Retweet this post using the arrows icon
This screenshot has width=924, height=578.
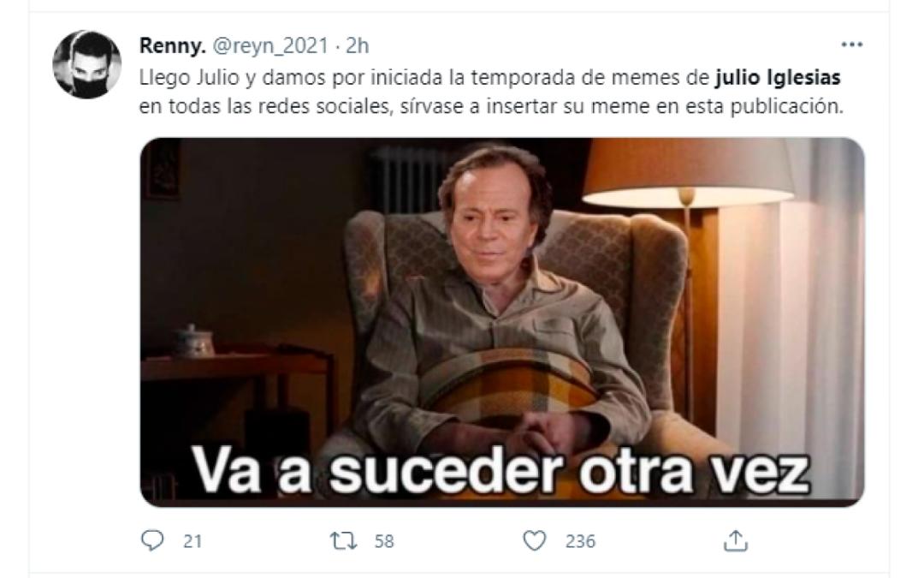tap(343, 540)
